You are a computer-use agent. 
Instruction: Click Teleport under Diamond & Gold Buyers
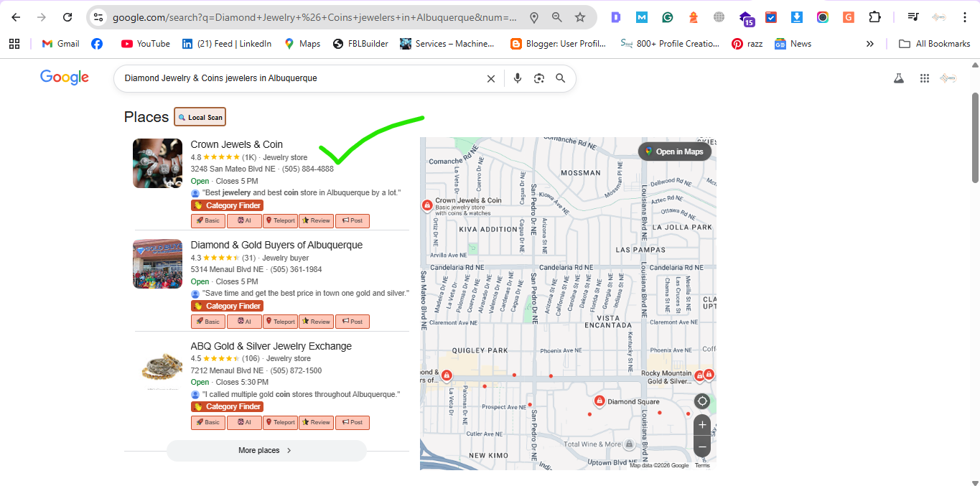point(280,322)
